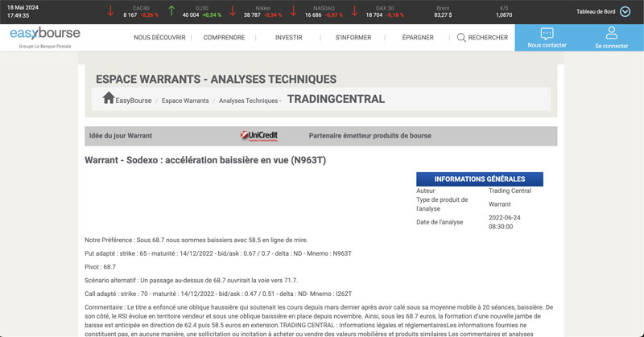Open the INVESTIR menu
Viewport: 644px width, 337px height.
point(289,37)
